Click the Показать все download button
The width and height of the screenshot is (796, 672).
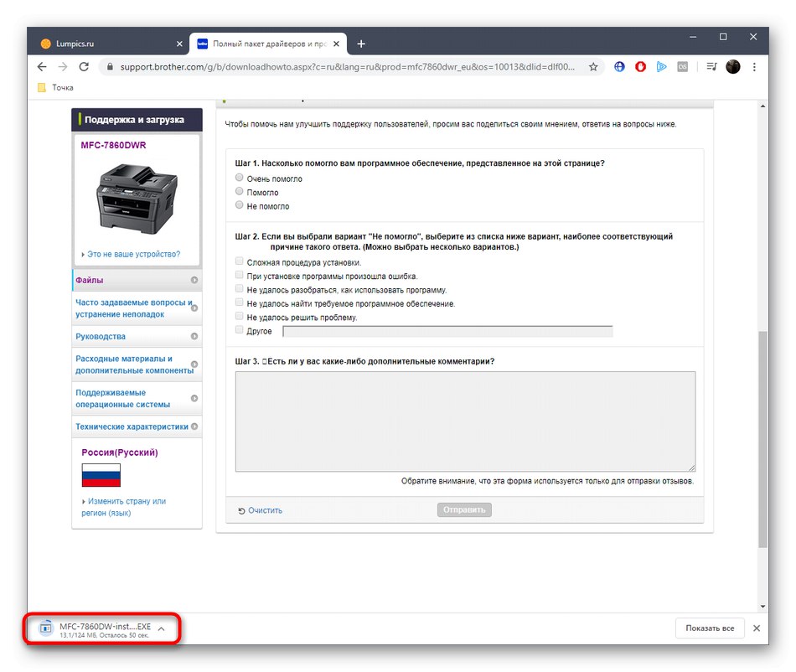(x=709, y=627)
